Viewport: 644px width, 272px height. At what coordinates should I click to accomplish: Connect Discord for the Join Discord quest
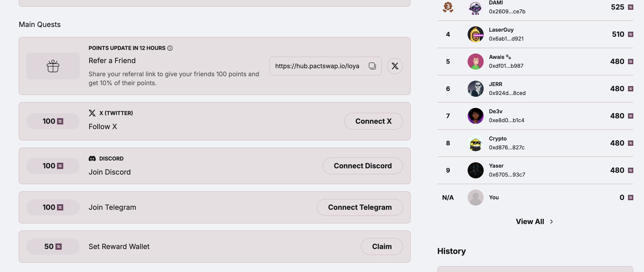(362, 166)
